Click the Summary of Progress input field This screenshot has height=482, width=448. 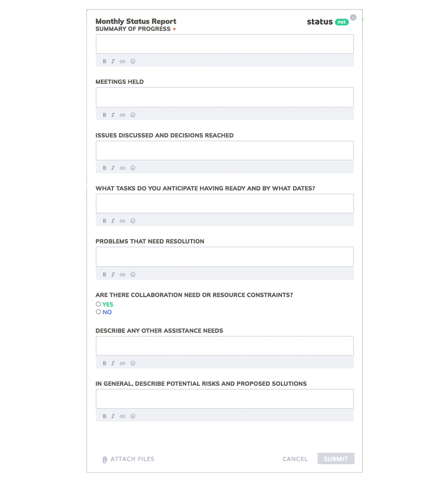pyautogui.click(x=224, y=44)
